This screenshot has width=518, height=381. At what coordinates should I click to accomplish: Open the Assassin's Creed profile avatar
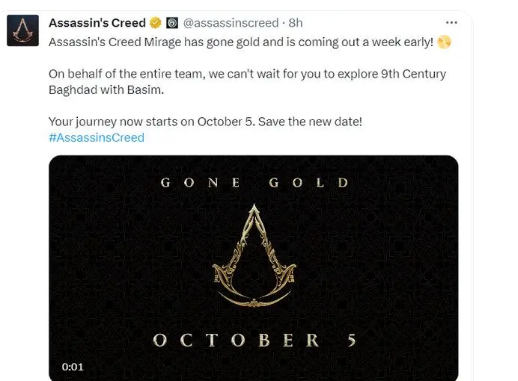coord(23,30)
